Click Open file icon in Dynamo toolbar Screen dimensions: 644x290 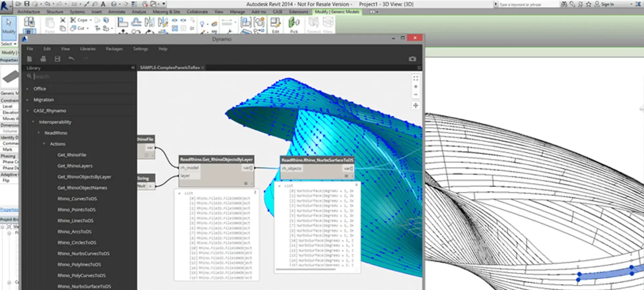pos(43,59)
